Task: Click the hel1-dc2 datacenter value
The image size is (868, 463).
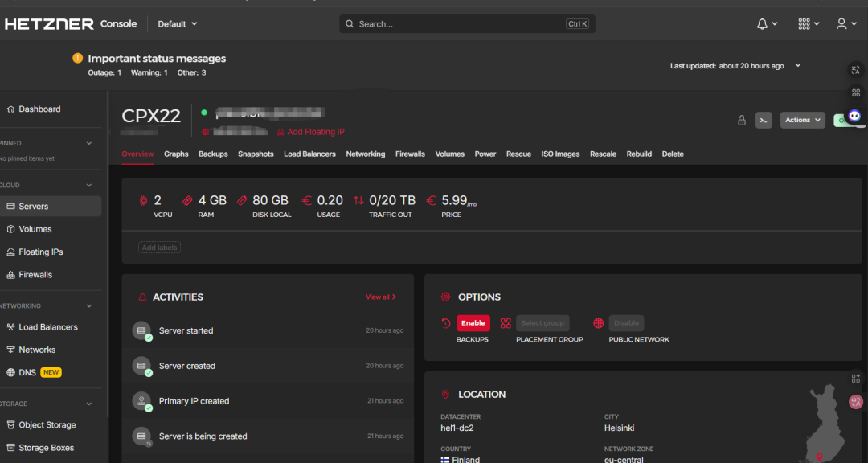Action: (x=457, y=428)
